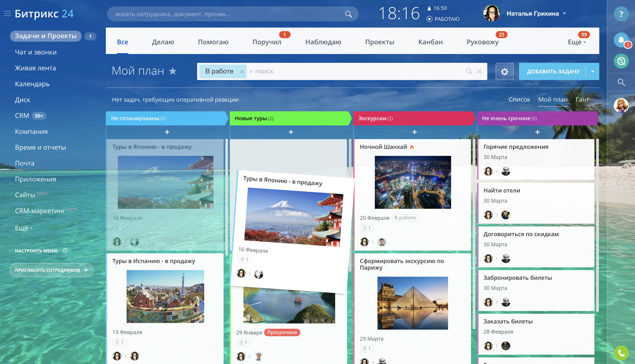Switch to the Канбан tab

tap(430, 42)
